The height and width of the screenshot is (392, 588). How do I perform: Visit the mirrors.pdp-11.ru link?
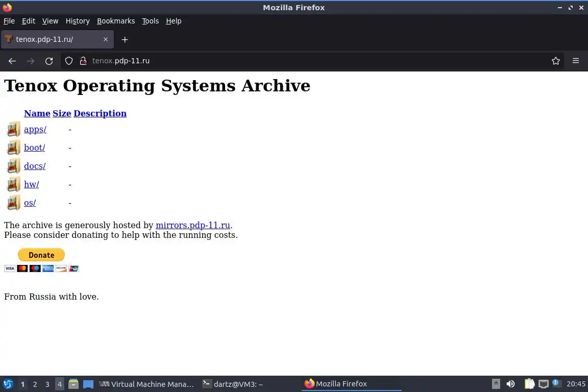[x=193, y=225]
